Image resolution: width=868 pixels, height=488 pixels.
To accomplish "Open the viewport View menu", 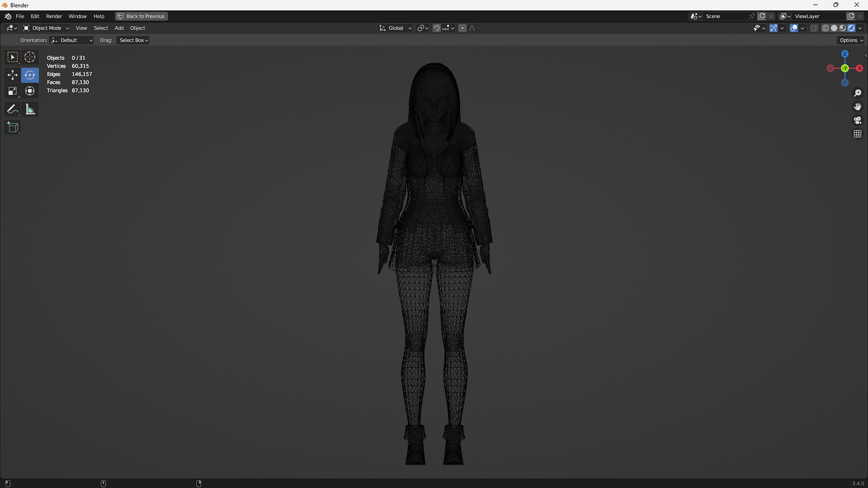I will pyautogui.click(x=82, y=28).
